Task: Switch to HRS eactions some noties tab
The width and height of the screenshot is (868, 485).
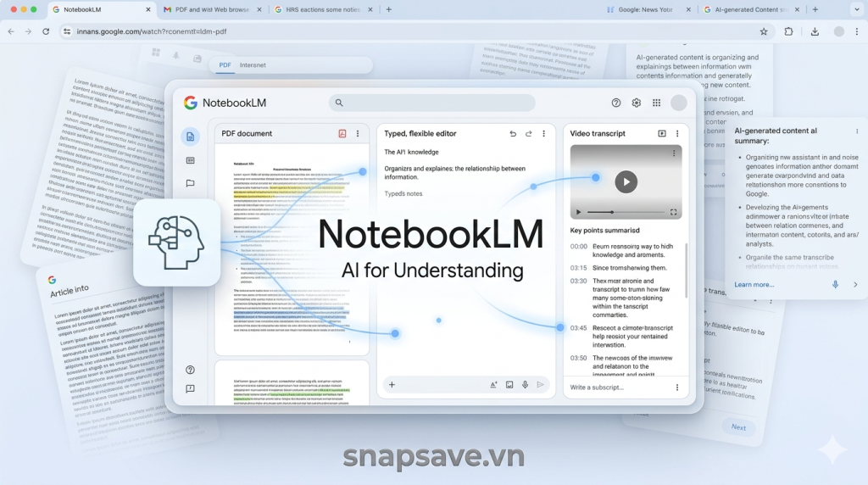Action: (x=323, y=9)
